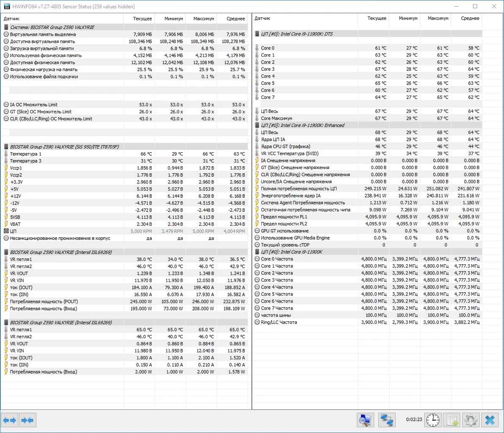The image size is (504, 433).
Task: Click the lightning icon beside Предел мощности PL1
Action: 257,216
